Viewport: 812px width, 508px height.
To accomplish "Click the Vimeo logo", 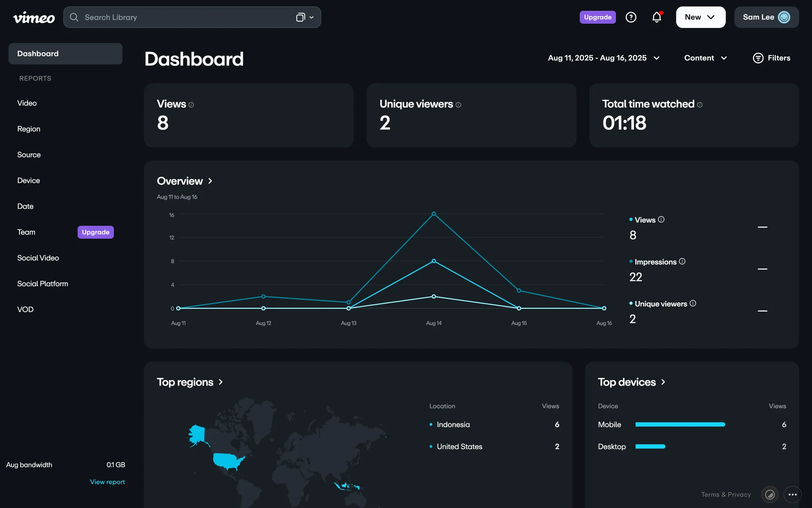I will click(34, 17).
